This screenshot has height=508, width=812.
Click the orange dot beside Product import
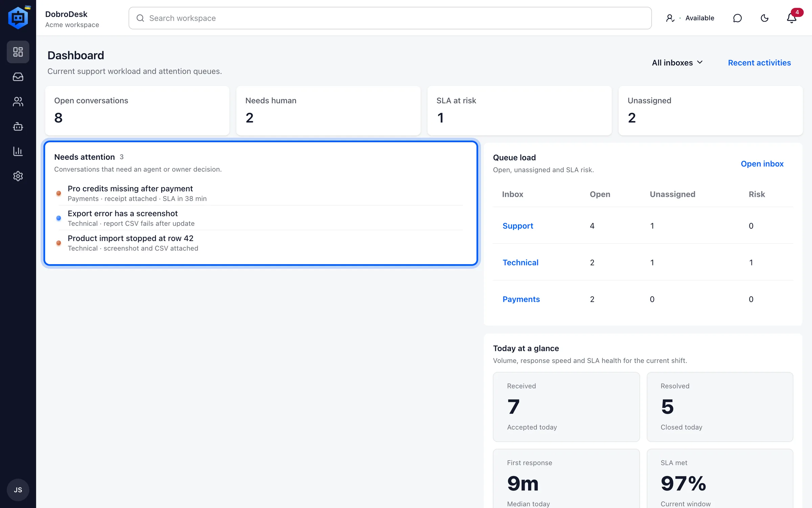tap(59, 243)
